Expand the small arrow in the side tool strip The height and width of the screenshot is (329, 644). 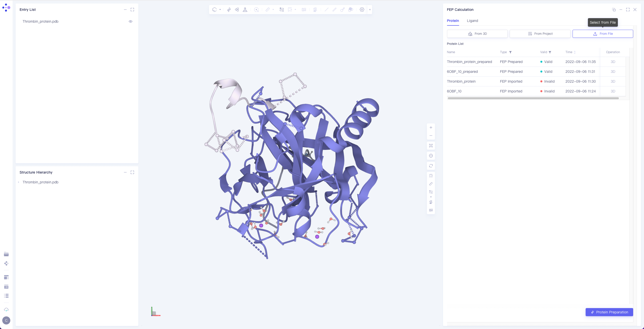click(431, 197)
